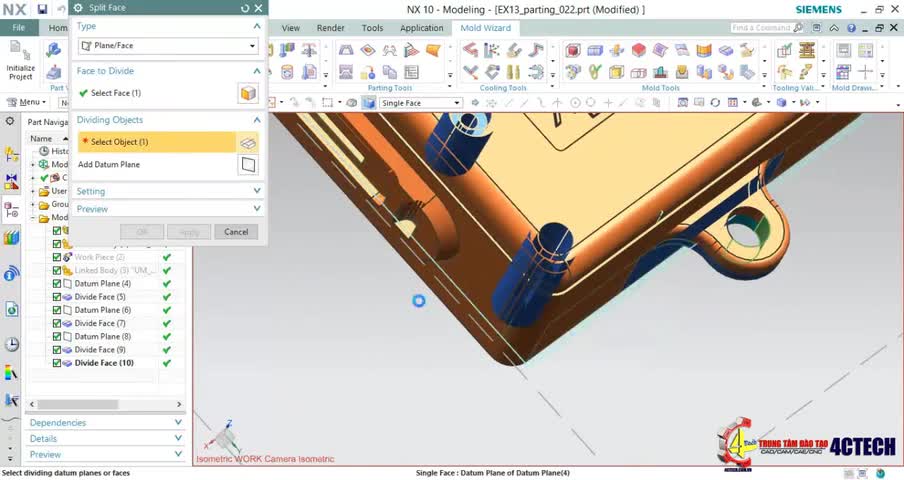Click the Mold Drawing first icon
Screen dimensions: 904x480
843,51
